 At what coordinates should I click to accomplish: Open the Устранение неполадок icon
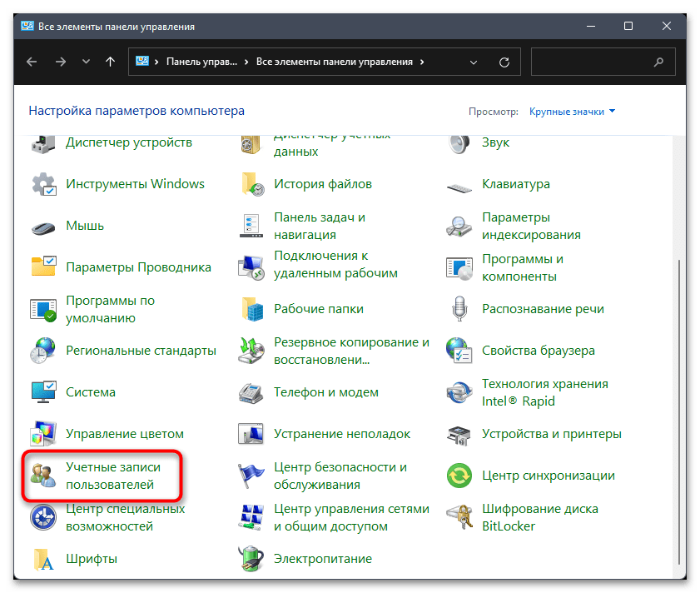(251, 433)
